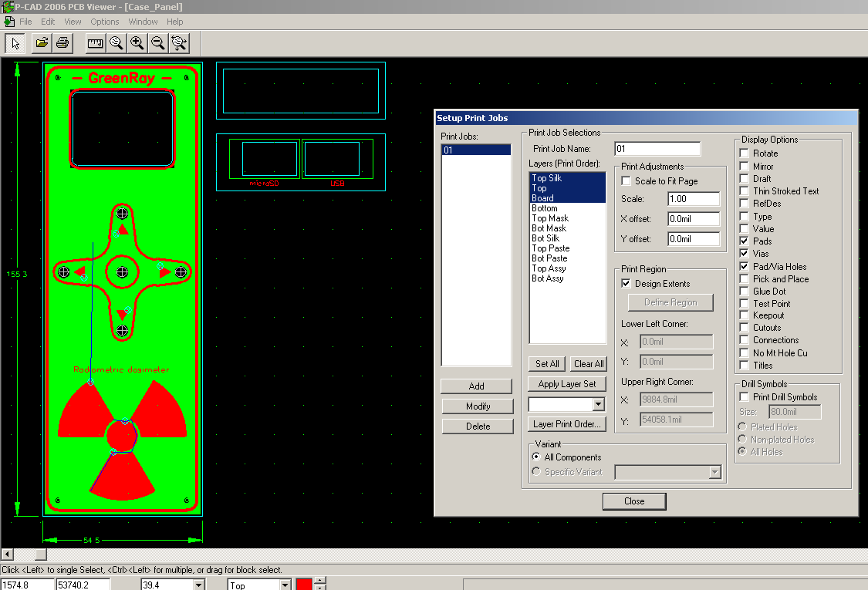Image resolution: width=868 pixels, height=590 pixels.
Task: Toggle Thin Stroked Text option
Action: [x=745, y=191]
